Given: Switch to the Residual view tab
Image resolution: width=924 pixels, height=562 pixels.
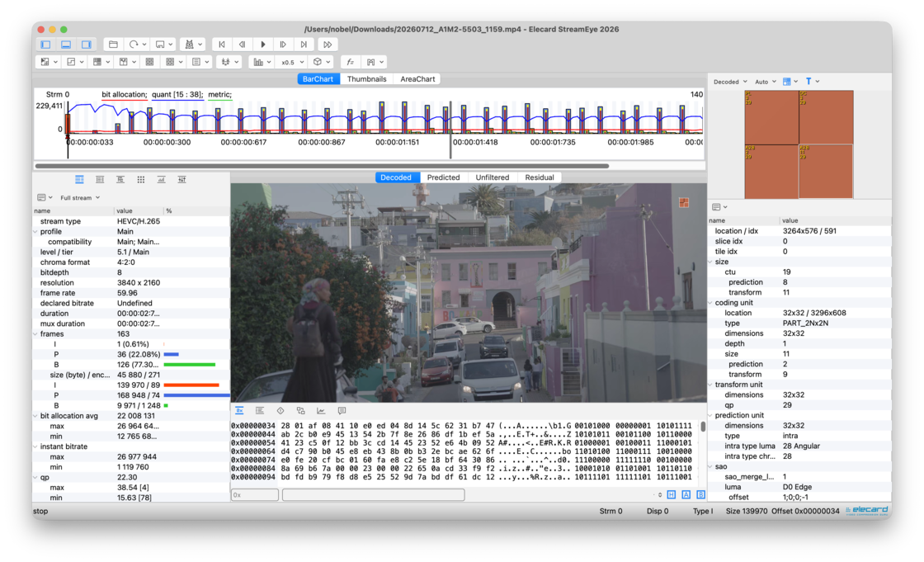Looking at the screenshot, I should click(x=540, y=177).
